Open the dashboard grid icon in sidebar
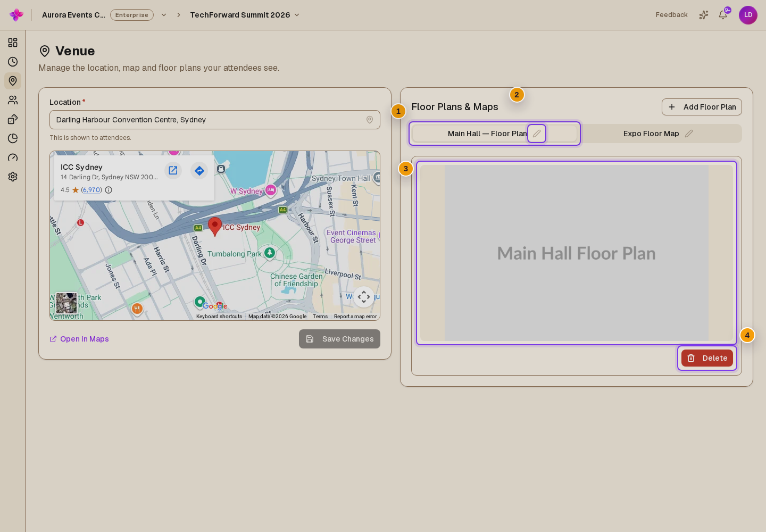The image size is (766, 532). [x=13, y=43]
